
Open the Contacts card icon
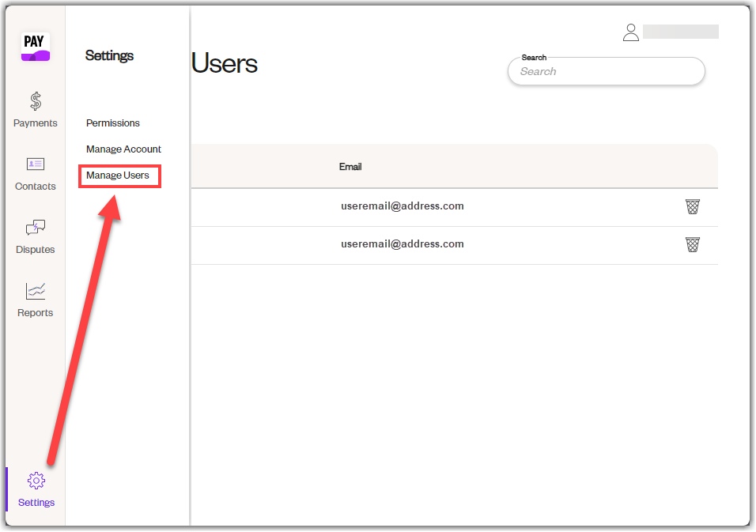click(x=36, y=164)
